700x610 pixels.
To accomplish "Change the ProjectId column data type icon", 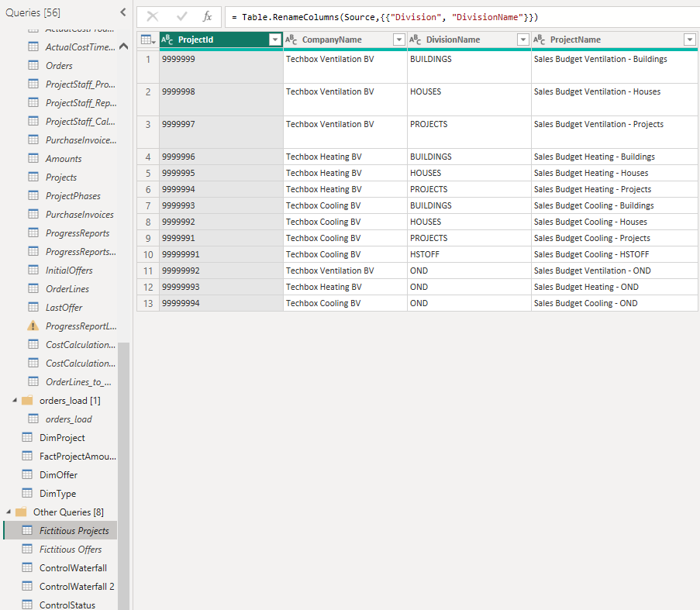I will [x=167, y=40].
